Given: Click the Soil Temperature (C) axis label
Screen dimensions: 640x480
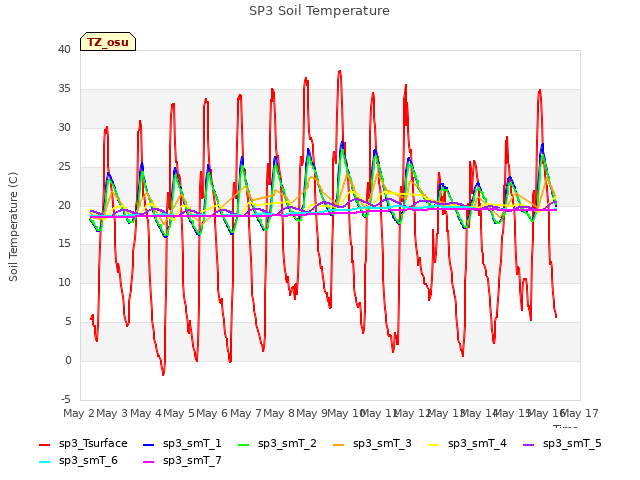Looking at the screenshot, I should [13, 227].
